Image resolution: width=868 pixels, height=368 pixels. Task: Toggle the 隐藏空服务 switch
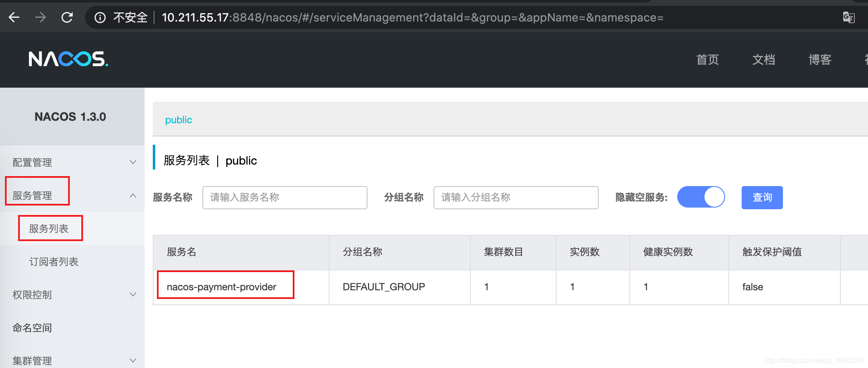pos(701,197)
